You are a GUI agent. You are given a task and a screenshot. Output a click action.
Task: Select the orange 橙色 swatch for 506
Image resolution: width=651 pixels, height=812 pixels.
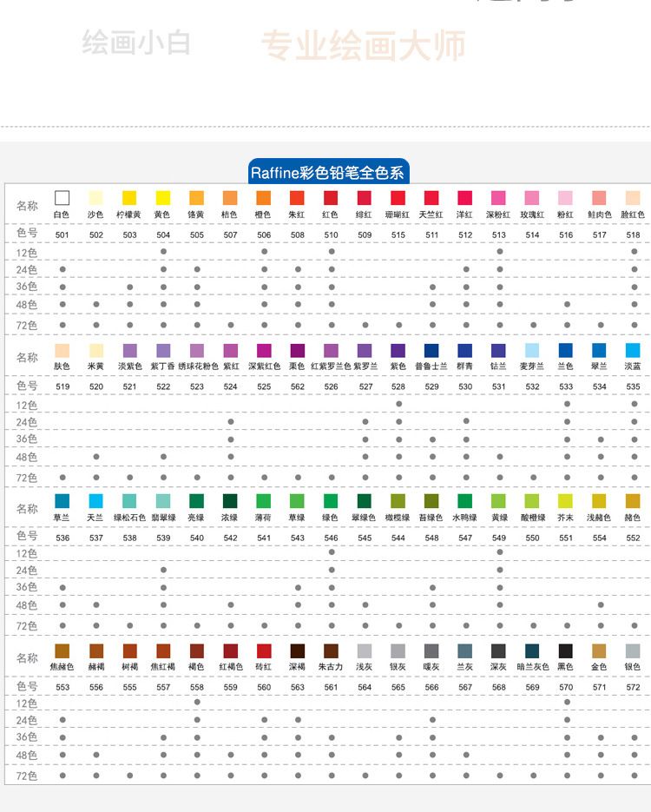(x=263, y=198)
